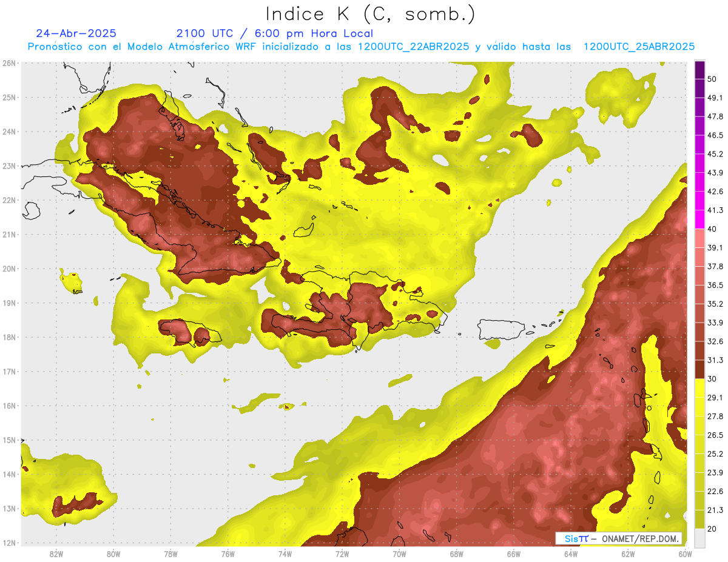Click the 23N latitude label
Image resolution: width=728 pixels, height=562 pixels.
click(x=10, y=166)
